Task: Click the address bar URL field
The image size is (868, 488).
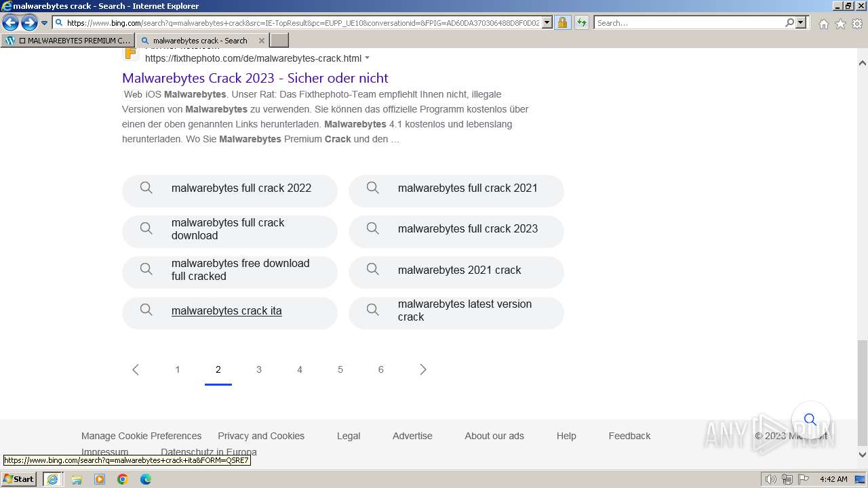Action: tap(302, 23)
